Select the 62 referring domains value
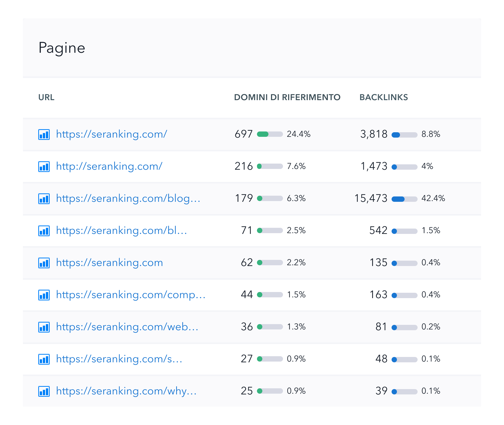The height and width of the screenshot is (425, 504). [247, 263]
